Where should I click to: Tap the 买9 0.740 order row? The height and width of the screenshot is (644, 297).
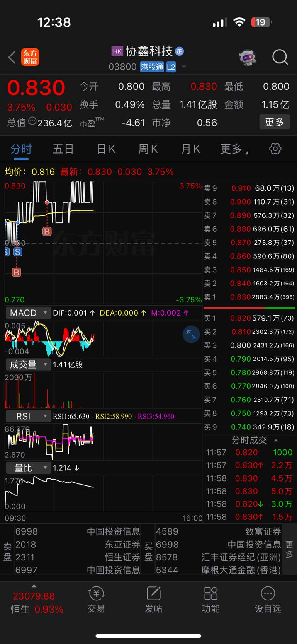pyautogui.click(x=249, y=427)
